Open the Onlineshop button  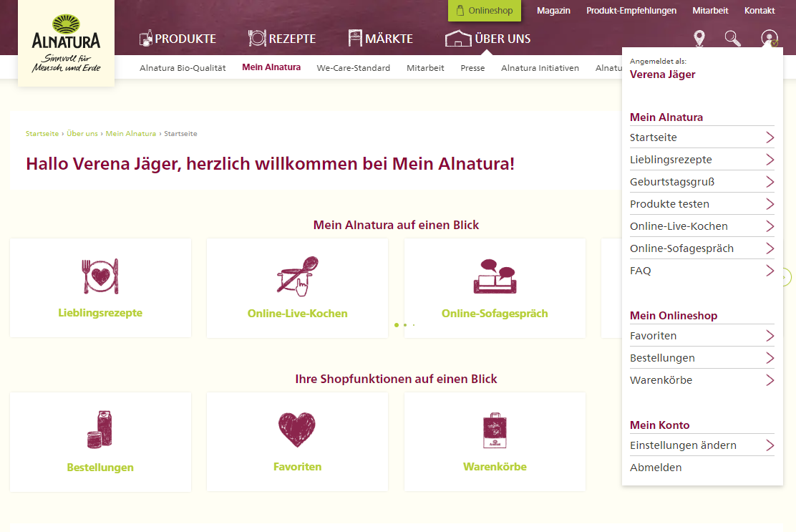[x=485, y=11]
